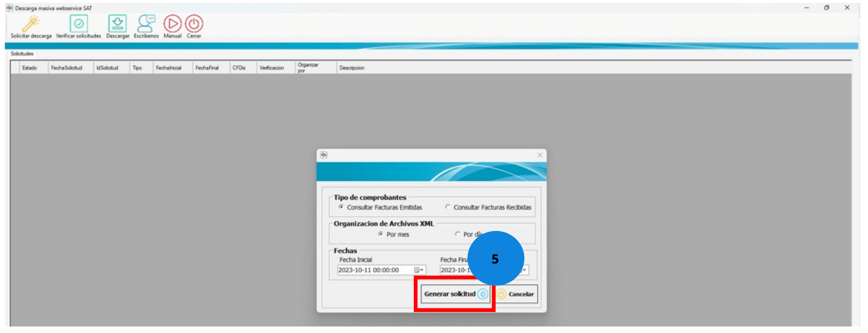This screenshot has width=868, height=333.
Task: Choose Por día XML organization
Action: [458, 234]
